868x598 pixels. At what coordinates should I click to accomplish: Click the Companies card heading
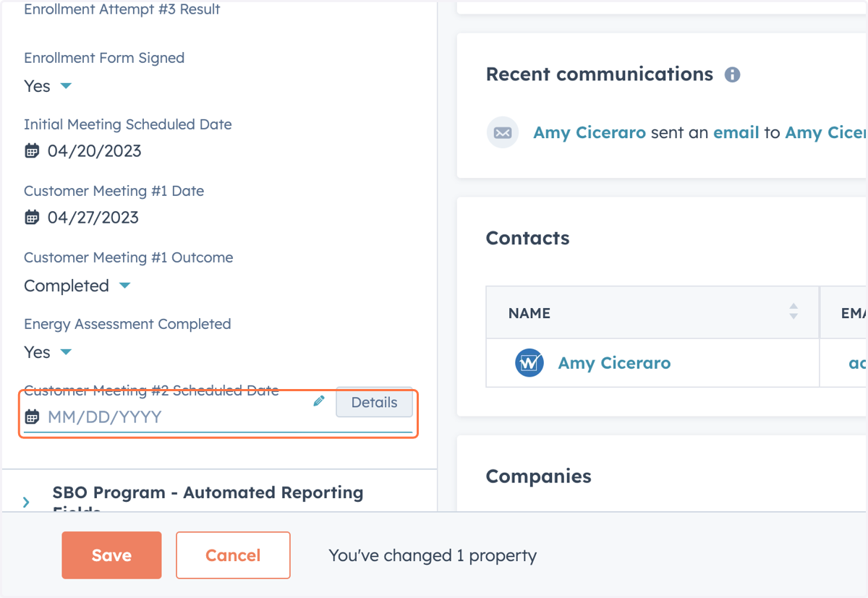tap(538, 477)
